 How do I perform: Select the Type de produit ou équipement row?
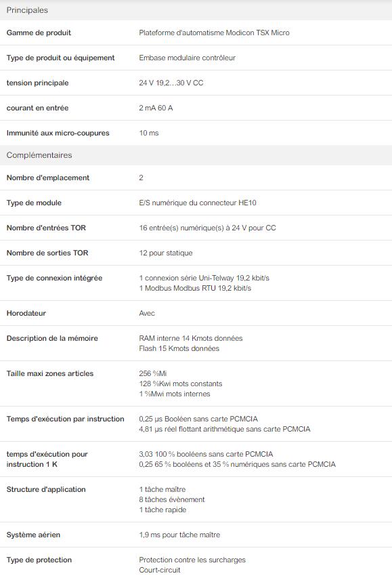tap(196, 58)
